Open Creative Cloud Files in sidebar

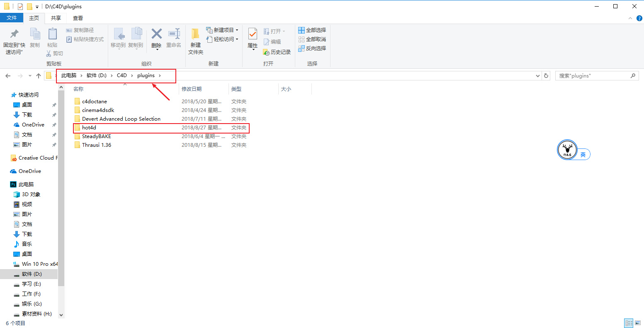point(34,158)
